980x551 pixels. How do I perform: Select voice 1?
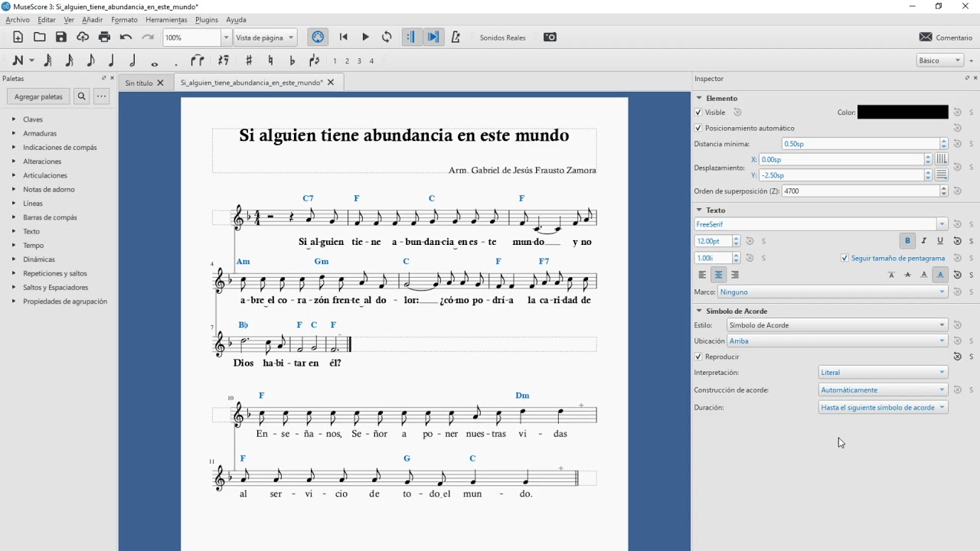pos(335,60)
